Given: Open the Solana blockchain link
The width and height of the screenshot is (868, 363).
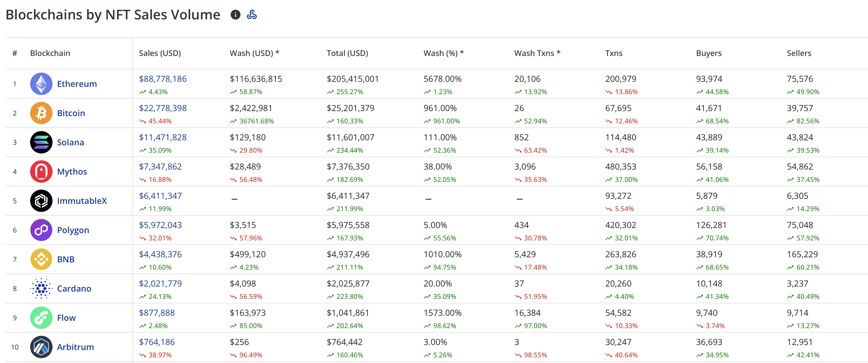Looking at the screenshot, I should 71,142.
